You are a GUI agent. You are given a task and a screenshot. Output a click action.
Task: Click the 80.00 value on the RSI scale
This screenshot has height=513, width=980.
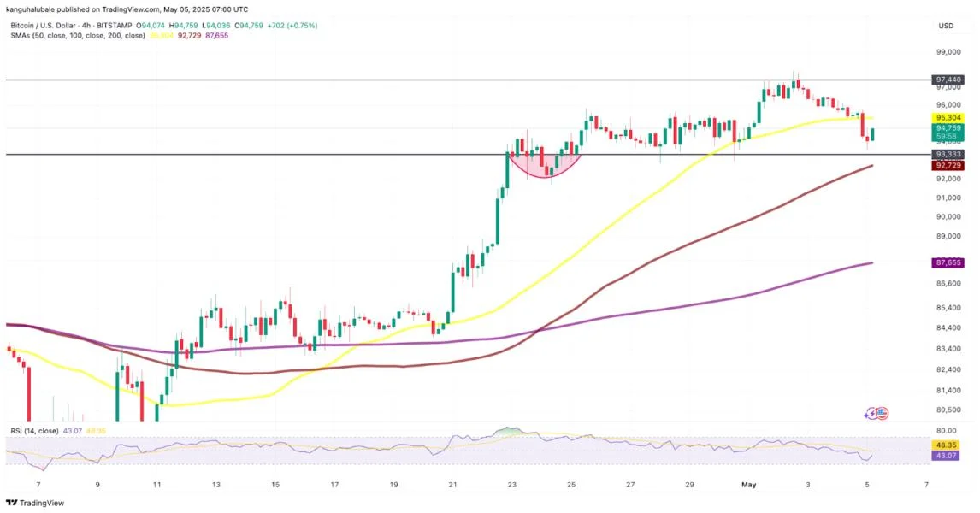point(947,431)
